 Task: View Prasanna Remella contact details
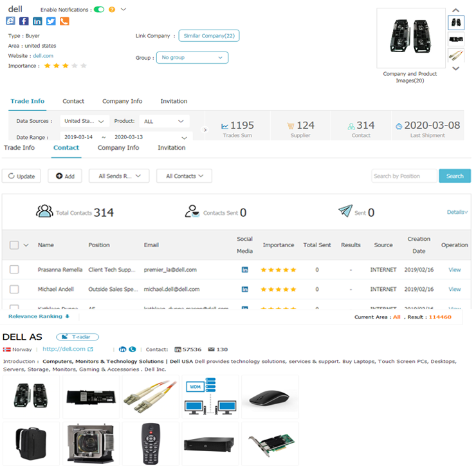tap(454, 270)
